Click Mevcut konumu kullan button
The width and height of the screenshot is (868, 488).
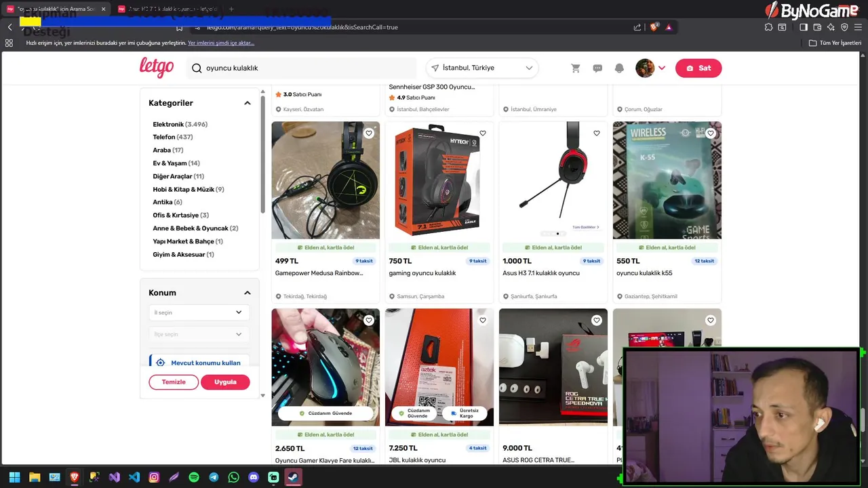199,363
